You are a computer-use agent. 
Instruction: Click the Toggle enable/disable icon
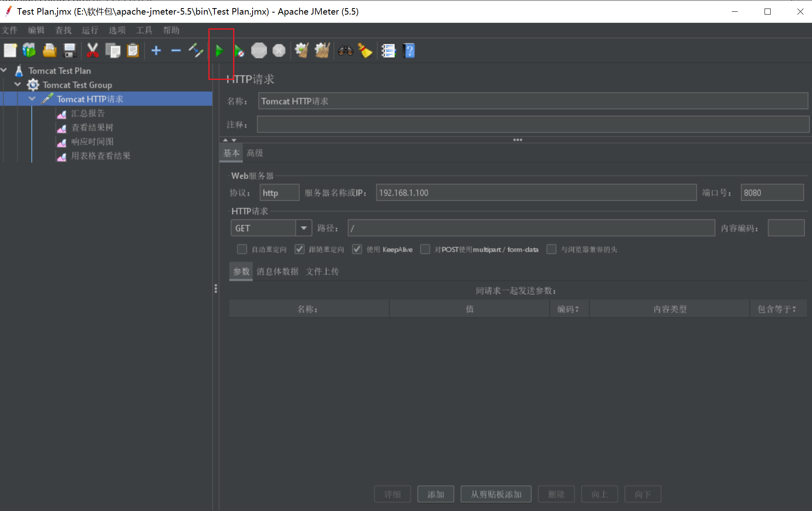point(196,51)
